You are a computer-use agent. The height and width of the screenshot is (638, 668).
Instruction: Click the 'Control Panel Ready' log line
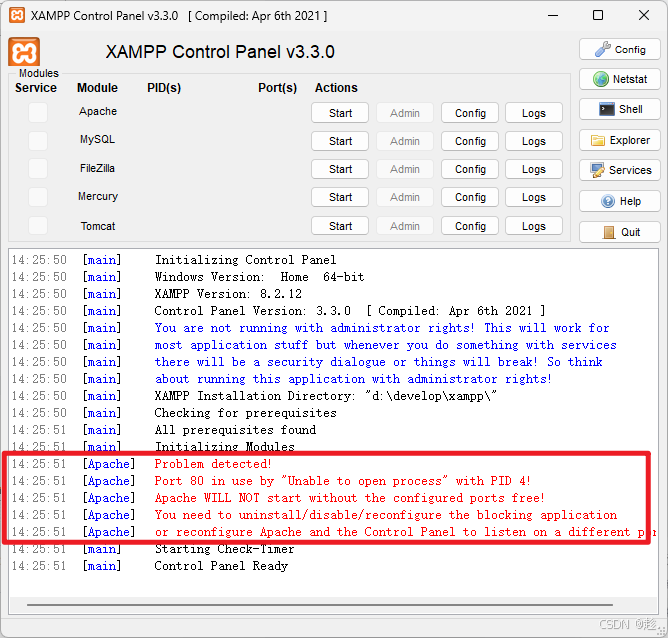pyautogui.click(x=221, y=566)
